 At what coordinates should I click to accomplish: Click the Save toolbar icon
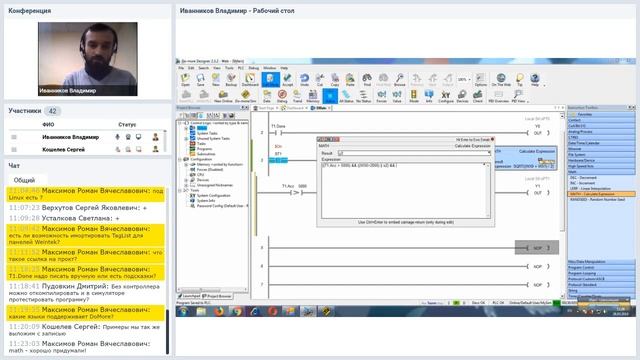[x=200, y=79]
